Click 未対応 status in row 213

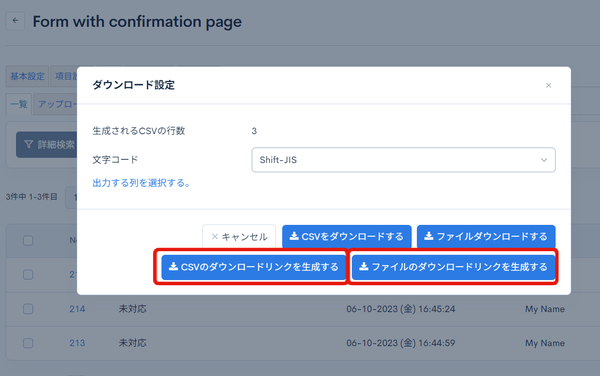pos(132,343)
